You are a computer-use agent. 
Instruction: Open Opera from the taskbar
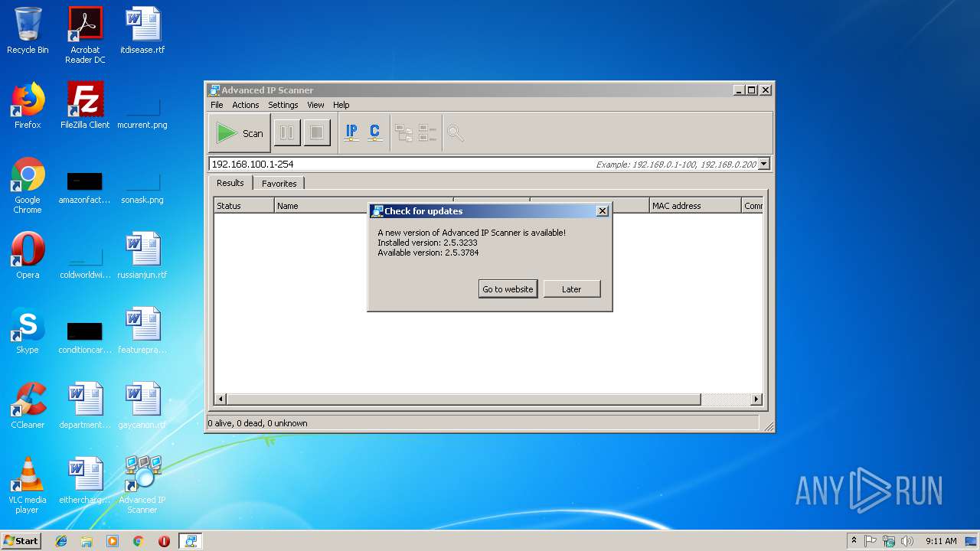tap(164, 541)
